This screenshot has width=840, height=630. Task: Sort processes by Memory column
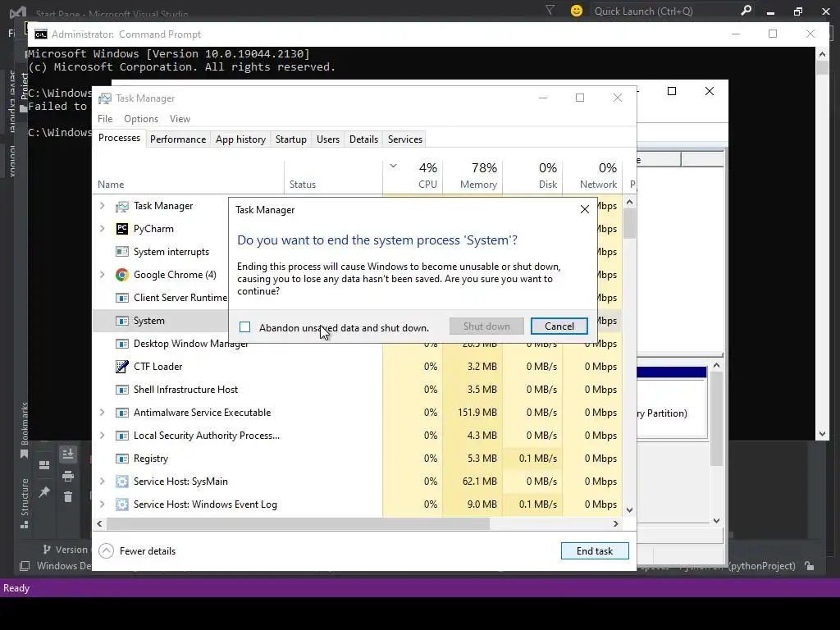coord(472,176)
